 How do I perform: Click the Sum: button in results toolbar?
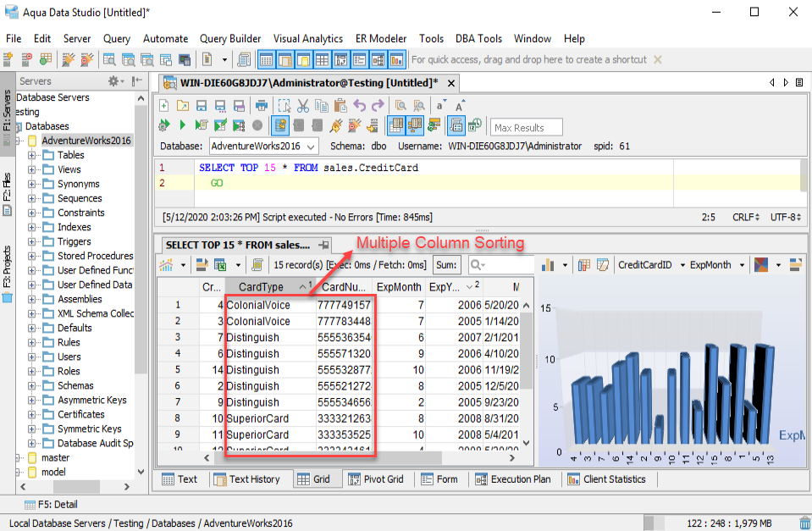pos(446,265)
